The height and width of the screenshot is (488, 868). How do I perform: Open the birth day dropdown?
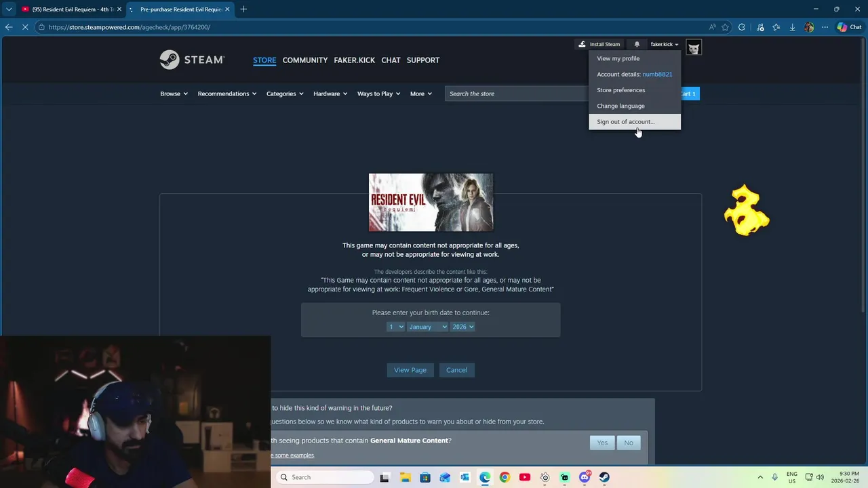(x=395, y=327)
